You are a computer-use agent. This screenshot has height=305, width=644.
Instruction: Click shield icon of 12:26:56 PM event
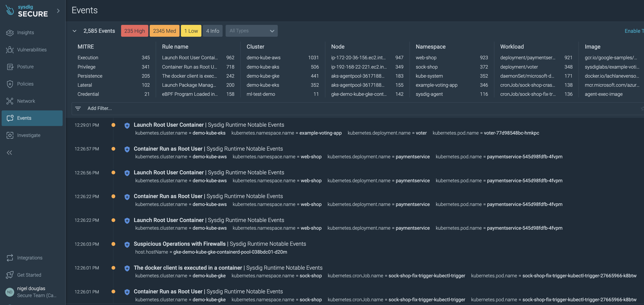point(127,173)
